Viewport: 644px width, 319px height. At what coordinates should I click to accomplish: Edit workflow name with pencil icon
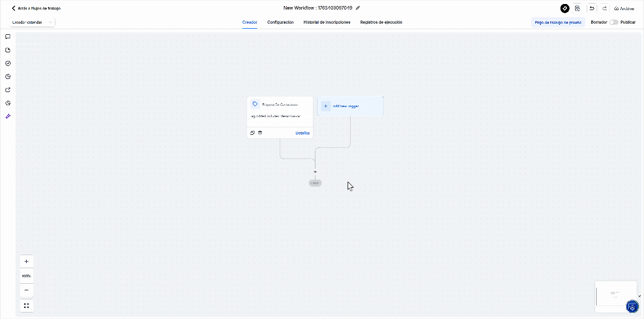[358, 8]
